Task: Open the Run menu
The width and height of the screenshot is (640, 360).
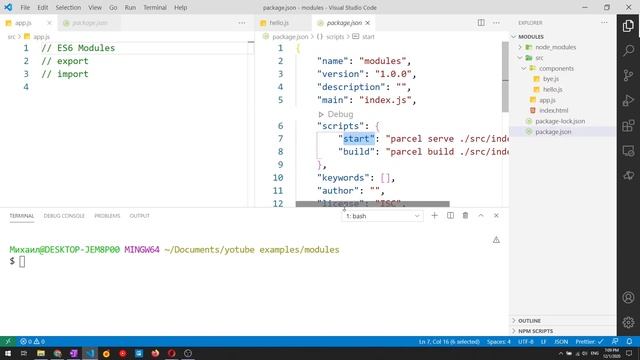Action: click(130, 7)
